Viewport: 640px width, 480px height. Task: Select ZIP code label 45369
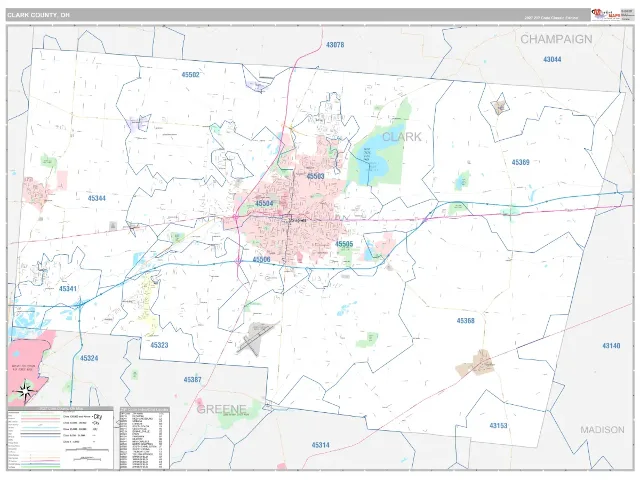[x=520, y=162]
